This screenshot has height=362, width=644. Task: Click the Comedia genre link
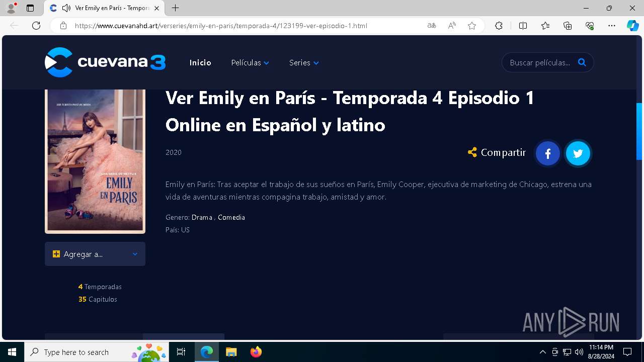coord(231,217)
